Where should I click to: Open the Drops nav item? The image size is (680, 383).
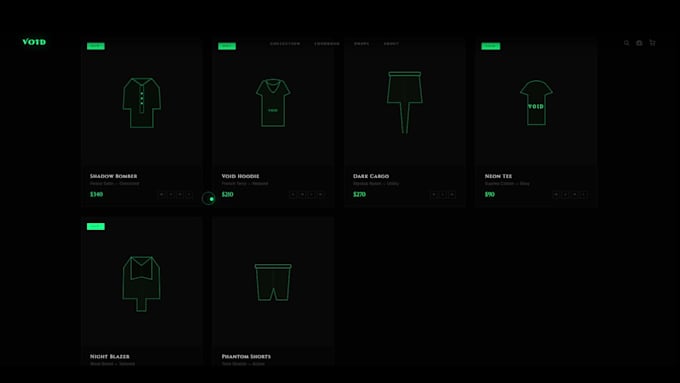(362, 44)
